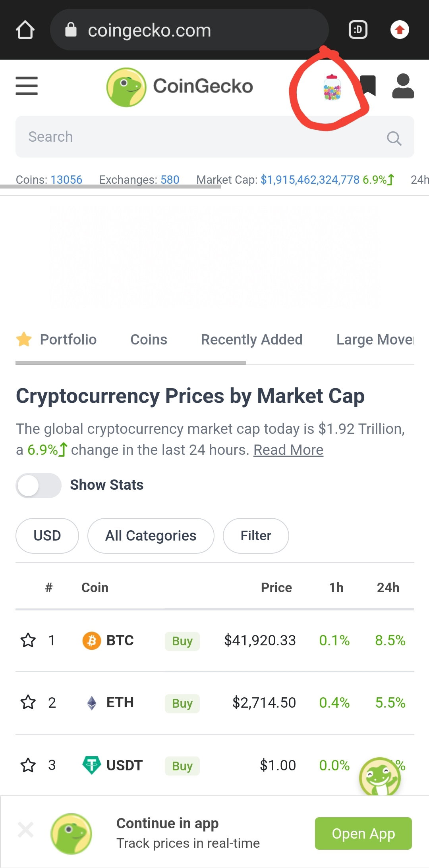
Task: Open the USD currency dropdown
Action: pyautogui.click(x=47, y=536)
